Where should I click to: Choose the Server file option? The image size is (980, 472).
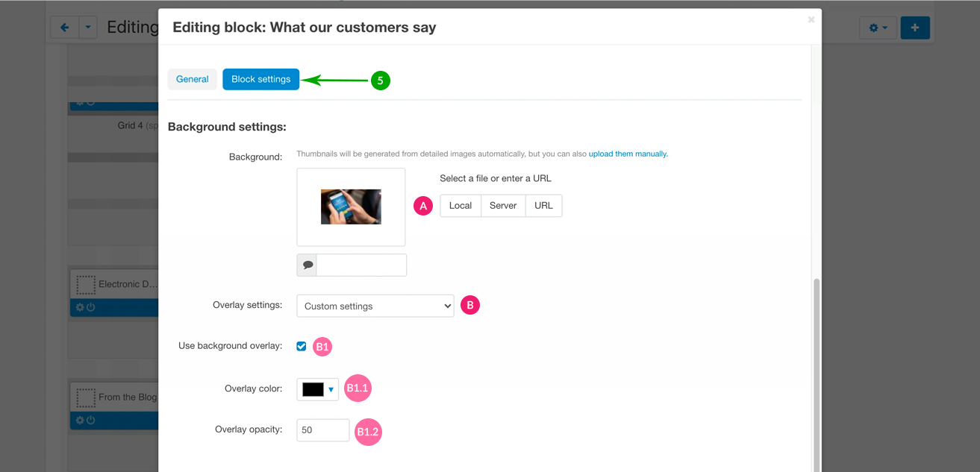pyautogui.click(x=503, y=206)
